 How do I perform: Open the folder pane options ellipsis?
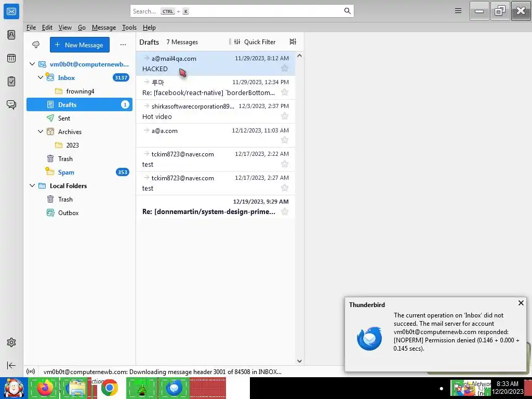click(123, 45)
